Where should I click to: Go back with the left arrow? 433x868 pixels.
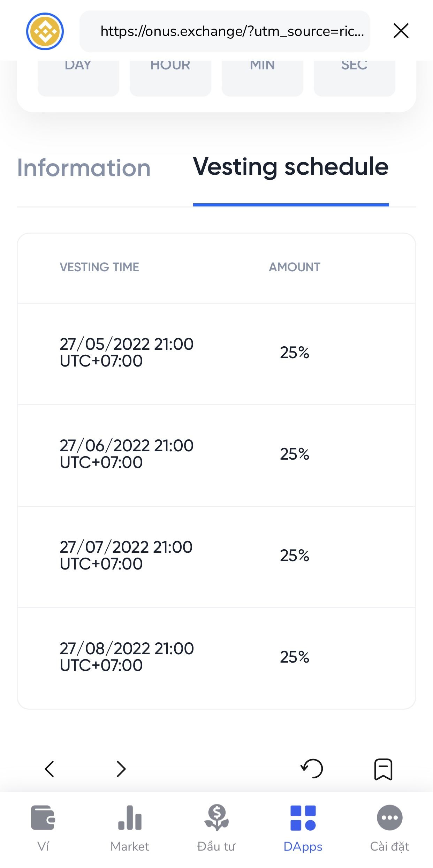(50, 769)
